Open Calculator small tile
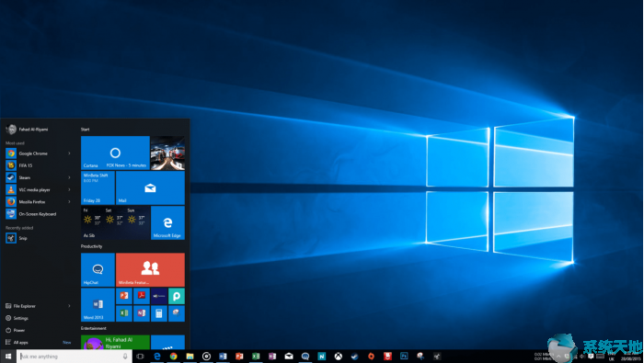 [159, 313]
